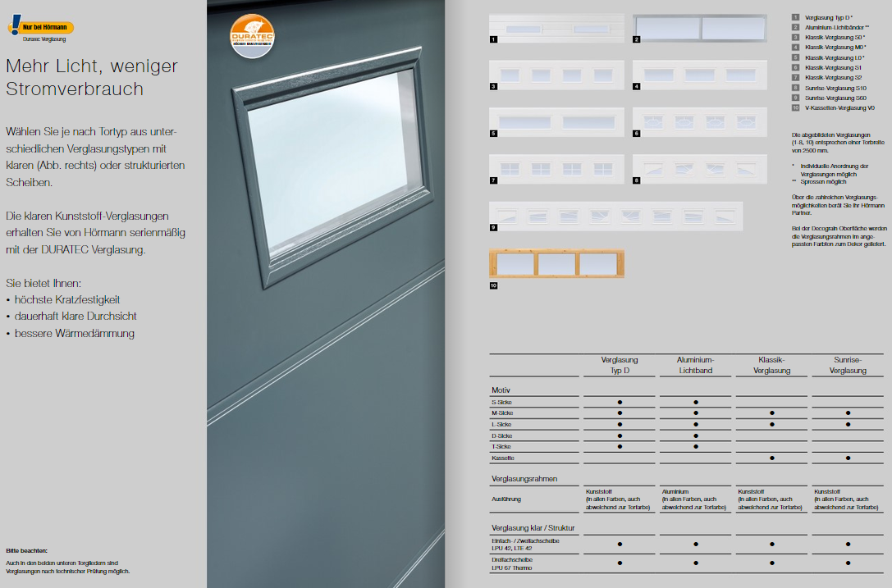This screenshot has height=588, width=892.
Task: Click the orange DURATEC round badge
Action: pos(252,36)
